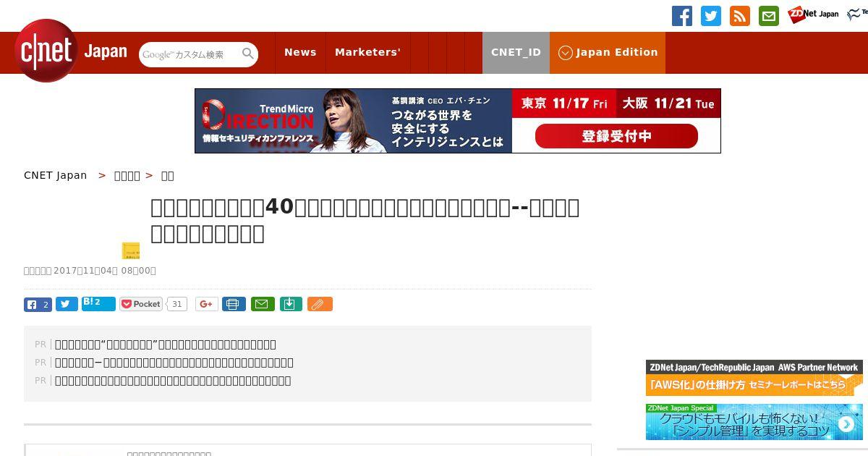Bookmark article with Hatena B! button

click(98, 303)
